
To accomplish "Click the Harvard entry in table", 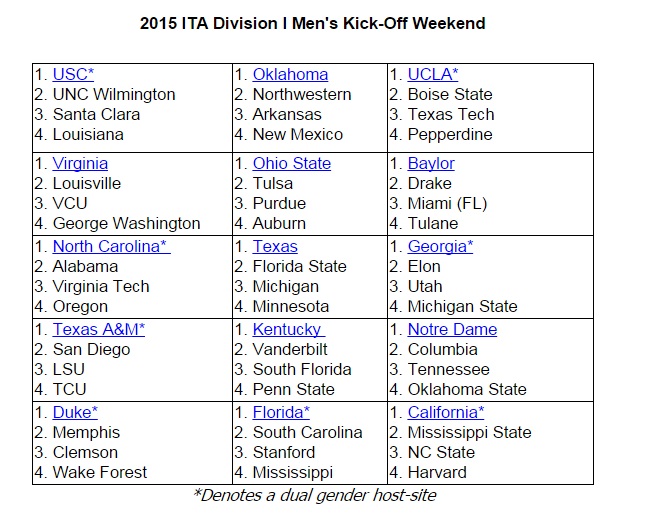I will (437, 473).
